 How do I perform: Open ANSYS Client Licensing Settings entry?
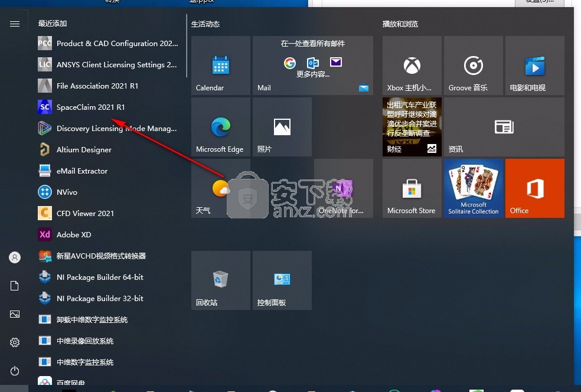click(108, 64)
